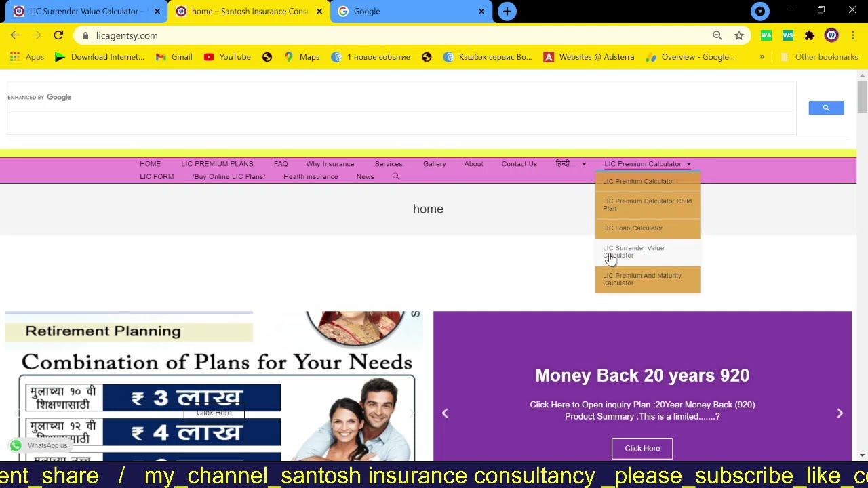Select LIC Premium Calculator submenu entry
The height and width of the screenshot is (488, 868).
(x=648, y=181)
